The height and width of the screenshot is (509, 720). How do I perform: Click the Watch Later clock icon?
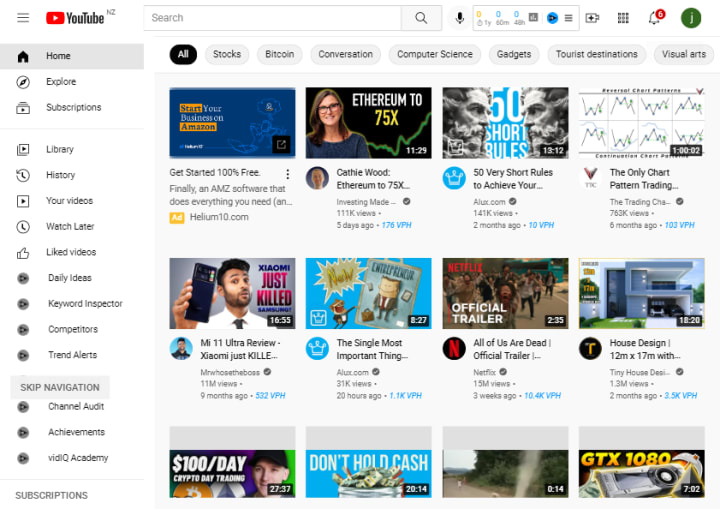tap(23, 226)
